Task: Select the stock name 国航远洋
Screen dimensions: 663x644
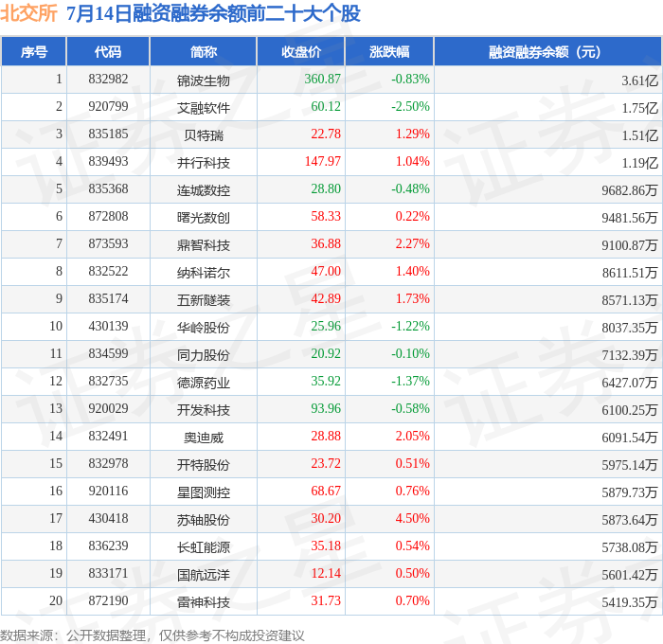Action: coord(204,575)
